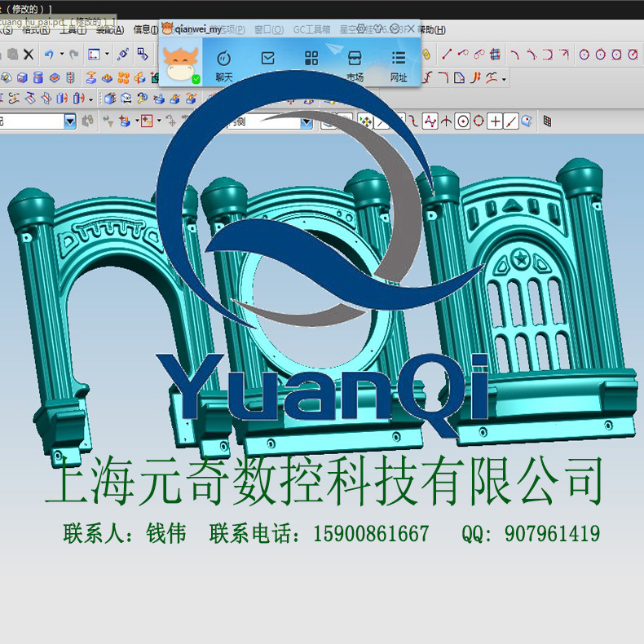Click the Redo arrow icon
The image size is (644, 644).
74,55
